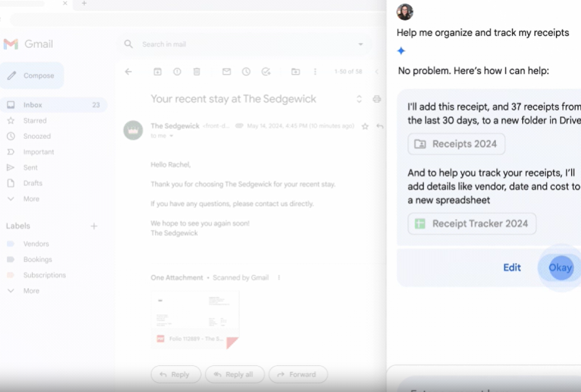Open search options dropdown arrow
The height and width of the screenshot is (392, 581).
click(x=360, y=44)
